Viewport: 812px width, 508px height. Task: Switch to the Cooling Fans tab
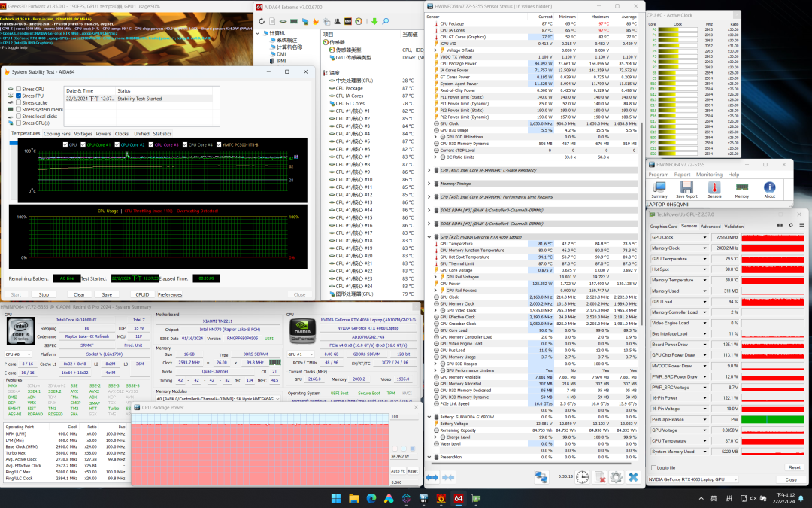point(56,134)
